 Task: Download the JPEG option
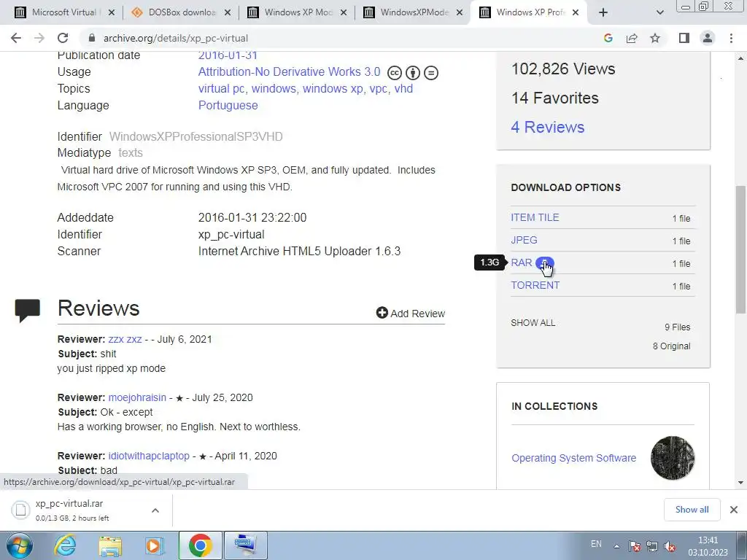click(524, 240)
